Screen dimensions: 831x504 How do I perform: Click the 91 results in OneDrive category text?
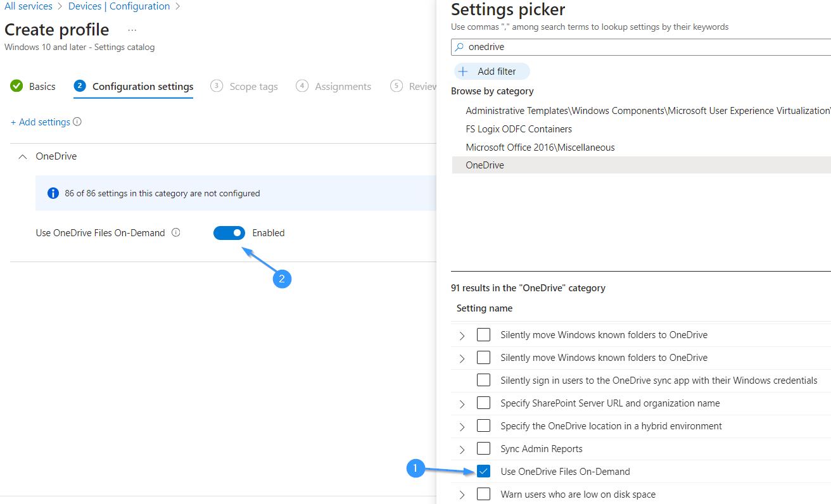528,288
